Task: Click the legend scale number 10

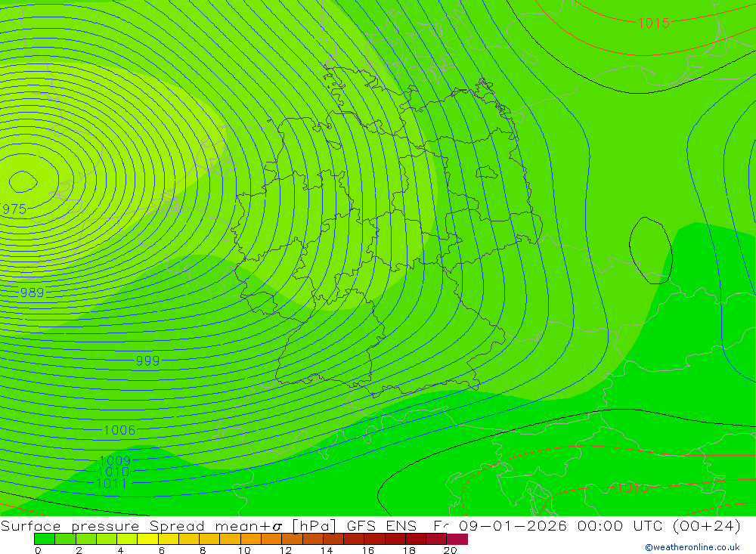Action: (x=244, y=550)
